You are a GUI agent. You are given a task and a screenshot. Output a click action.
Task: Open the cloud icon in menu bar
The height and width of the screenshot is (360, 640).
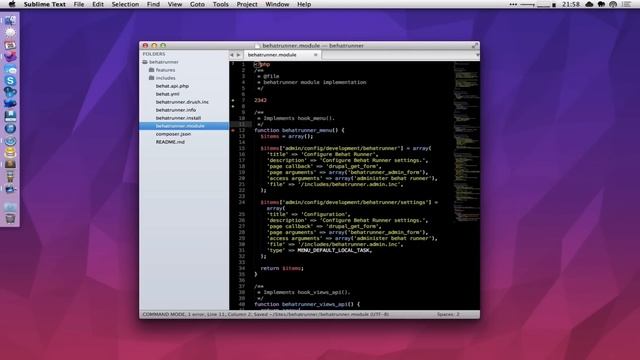(589, 4)
